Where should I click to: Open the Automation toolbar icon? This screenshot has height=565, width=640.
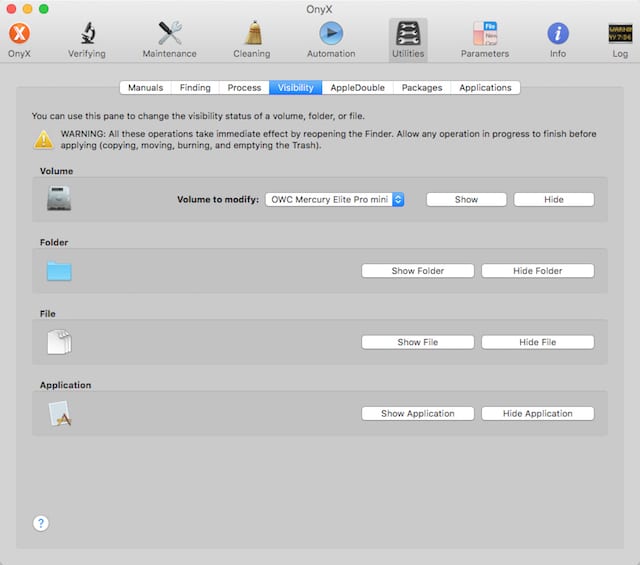pos(330,34)
